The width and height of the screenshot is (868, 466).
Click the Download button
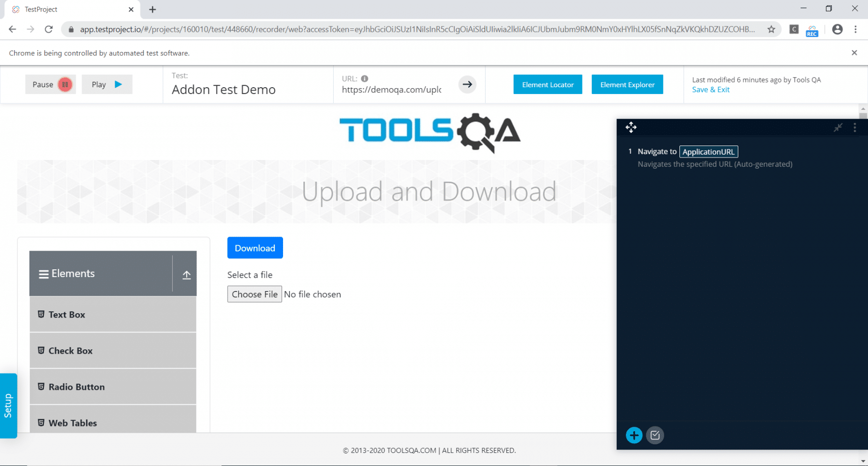click(255, 248)
